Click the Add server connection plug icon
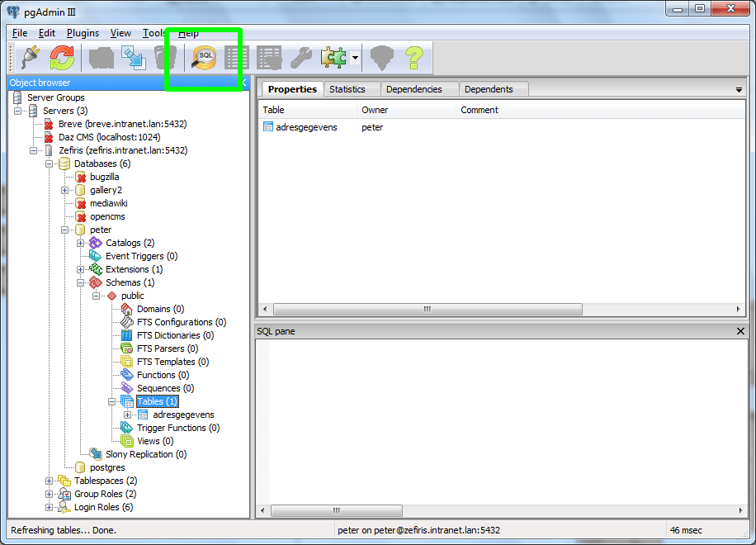This screenshot has height=545, width=756. click(31, 58)
